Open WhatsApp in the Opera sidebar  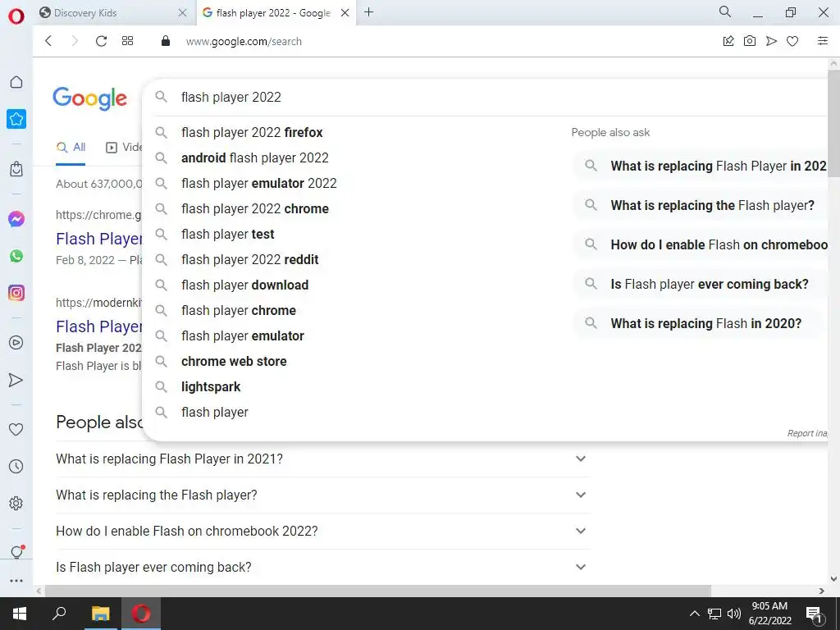[16, 256]
